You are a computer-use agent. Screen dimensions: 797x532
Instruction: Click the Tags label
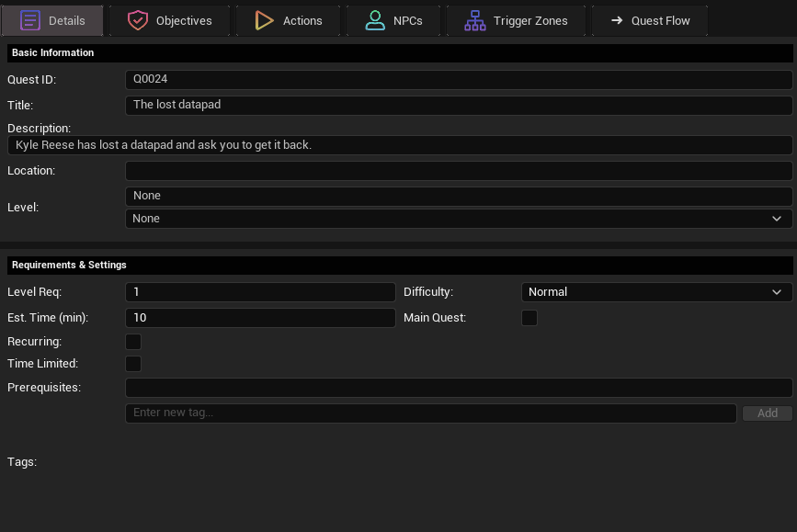tap(22, 462)
